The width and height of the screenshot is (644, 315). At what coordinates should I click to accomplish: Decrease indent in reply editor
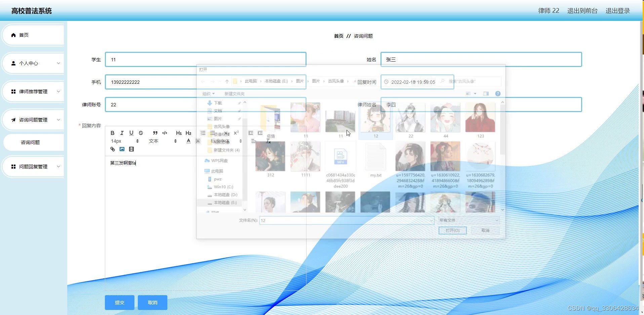point(251,133)
